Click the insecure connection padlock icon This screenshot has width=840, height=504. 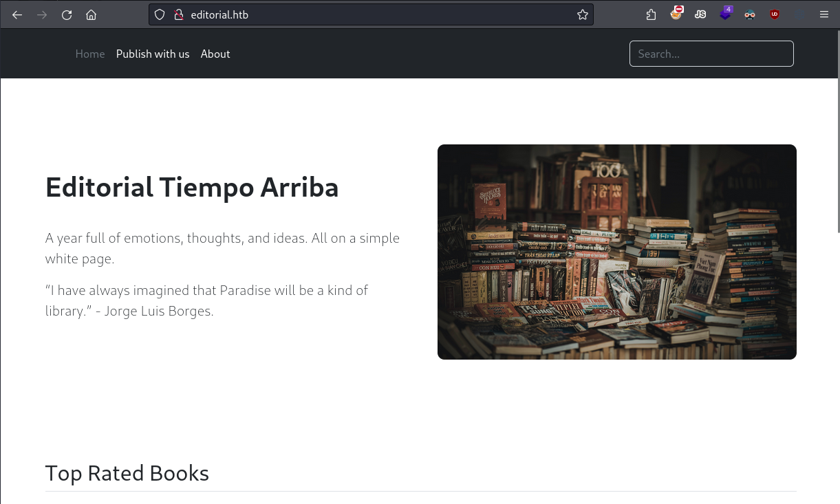(x=178, y=14)
